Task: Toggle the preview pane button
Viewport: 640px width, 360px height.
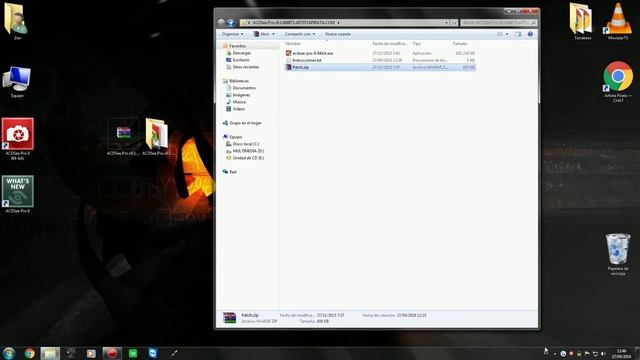Action: [x=518, y=34]
